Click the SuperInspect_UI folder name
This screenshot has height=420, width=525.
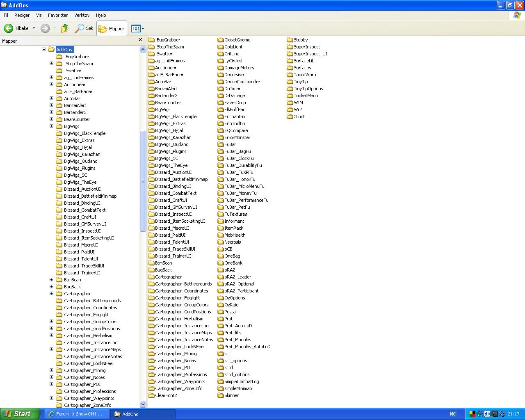[x=310, y=54]
